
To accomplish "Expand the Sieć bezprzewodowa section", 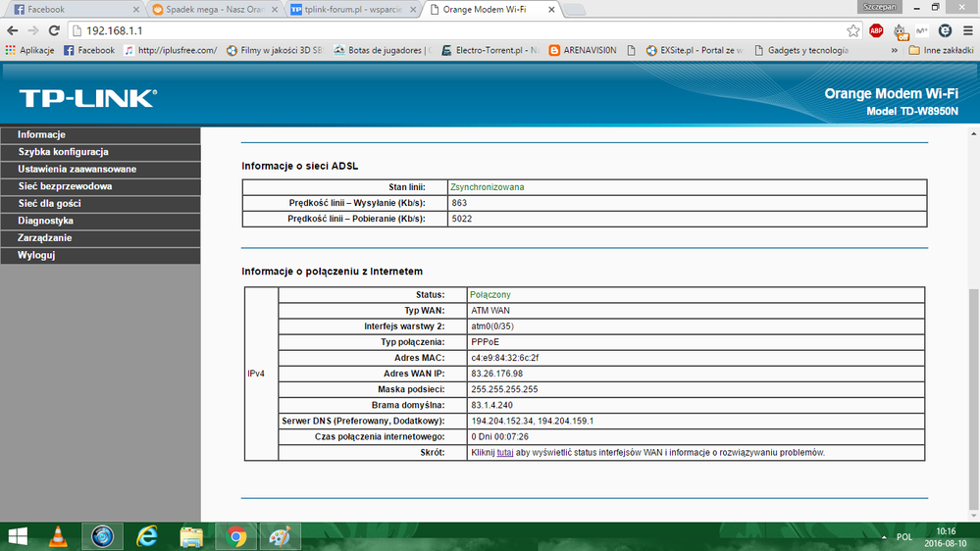I will pyautogui.click(x=65, y=186).
